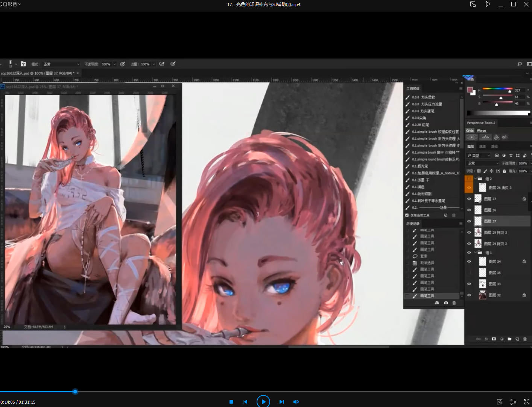Screen dimensions: 532x407
Task: Show hidden layer 图层 35
Action: [x=469, y=272]
